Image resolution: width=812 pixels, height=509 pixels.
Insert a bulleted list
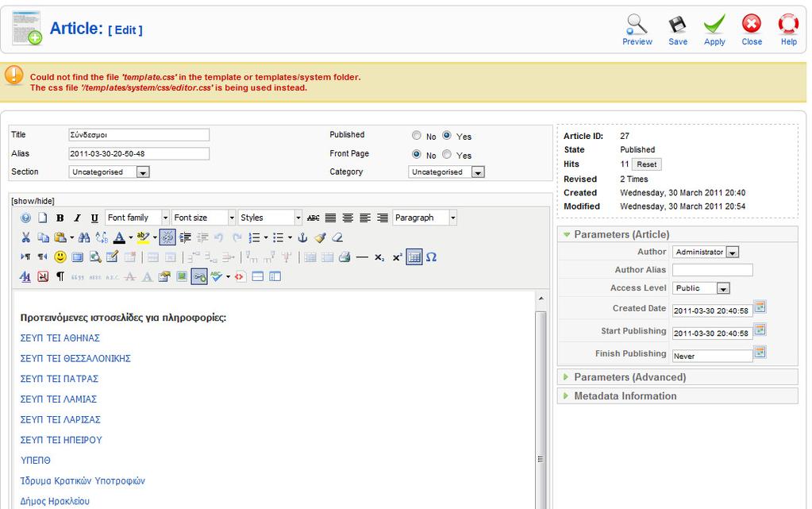tap(278, 237)
